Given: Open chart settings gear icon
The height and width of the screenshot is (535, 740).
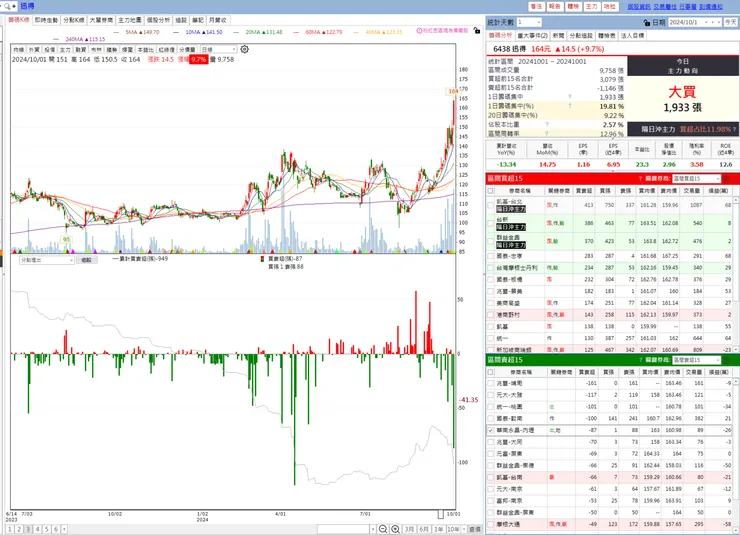Looking at the screenshot, I should pyautogui.click(x=244, y=49).
